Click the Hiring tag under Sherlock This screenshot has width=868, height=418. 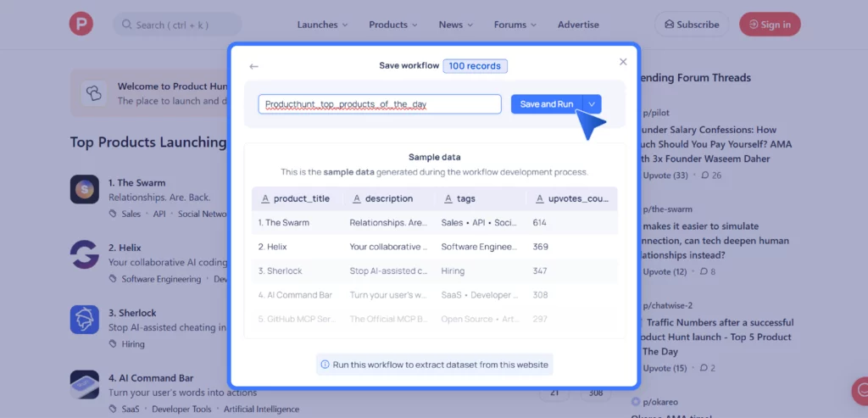pyautogui.click(x=133, y=344)
